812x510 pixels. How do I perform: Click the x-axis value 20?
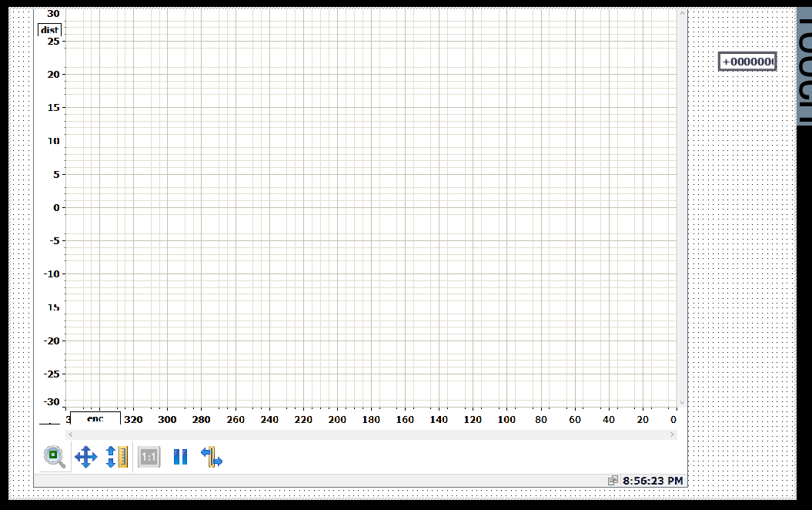643,420
